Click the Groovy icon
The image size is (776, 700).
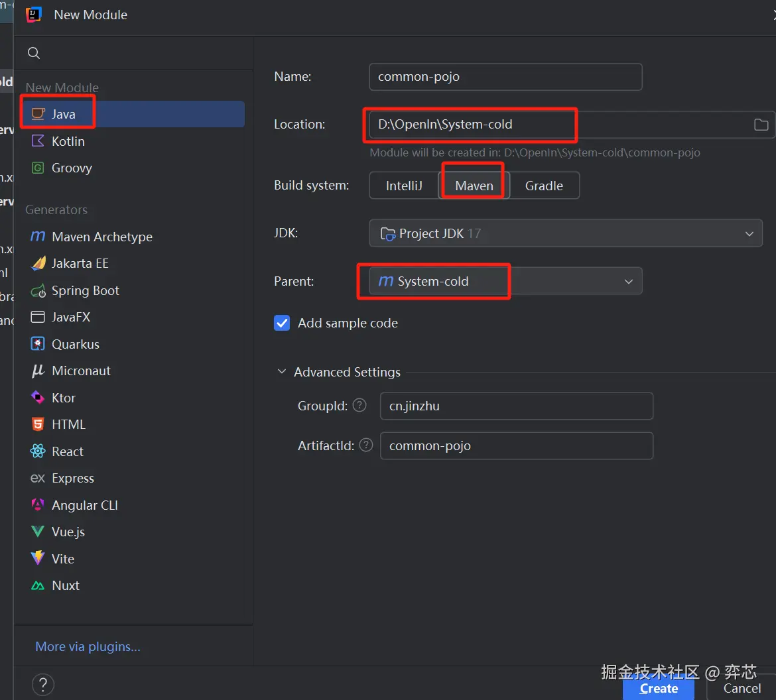38,168
